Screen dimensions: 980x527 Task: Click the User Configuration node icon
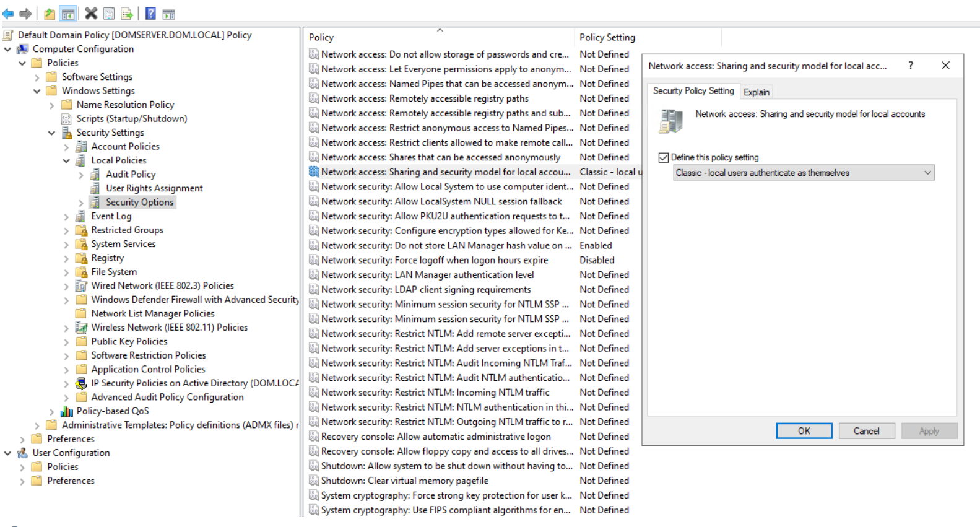tap(23, 453)
